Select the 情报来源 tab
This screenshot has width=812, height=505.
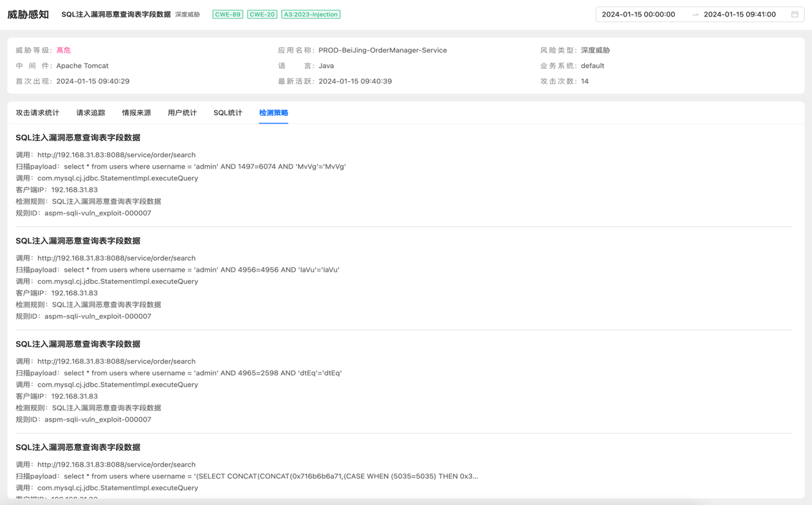pos(136,113)
